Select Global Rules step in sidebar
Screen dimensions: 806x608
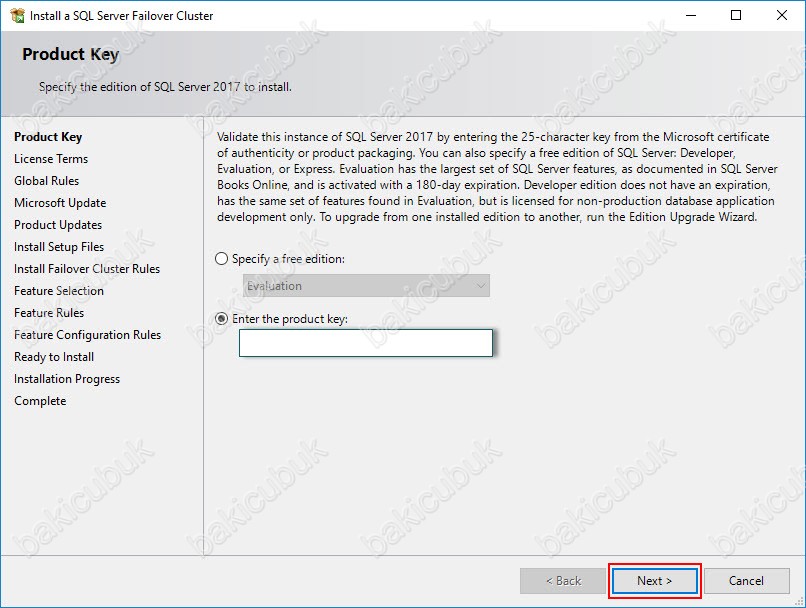pyautogui.click(x=46, y=181)
